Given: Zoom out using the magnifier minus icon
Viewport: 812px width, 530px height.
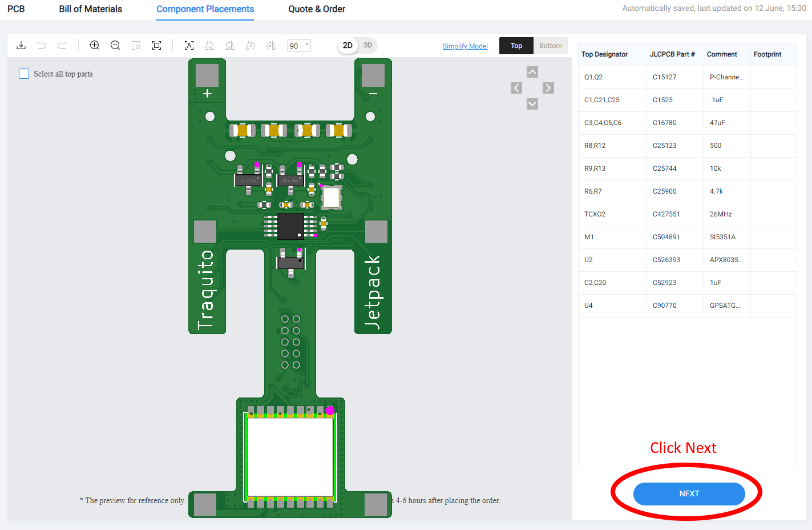Looking at the screenshot, I should [x=115, y=46].
